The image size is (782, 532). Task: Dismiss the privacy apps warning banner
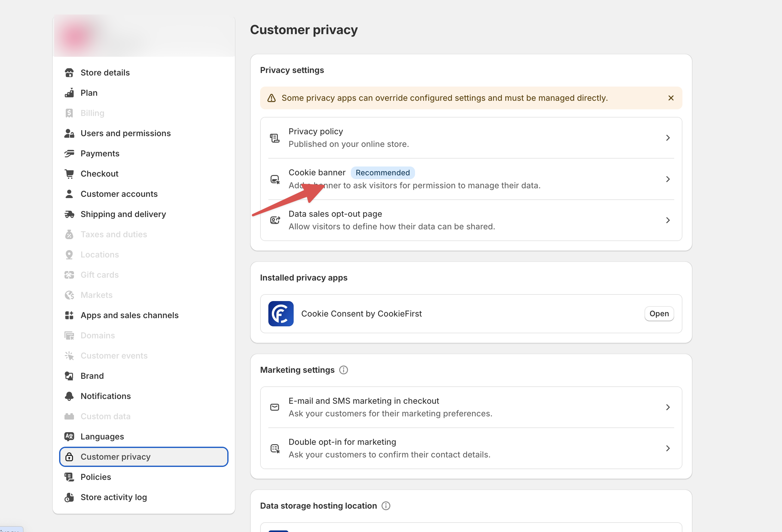pos(671,98)
